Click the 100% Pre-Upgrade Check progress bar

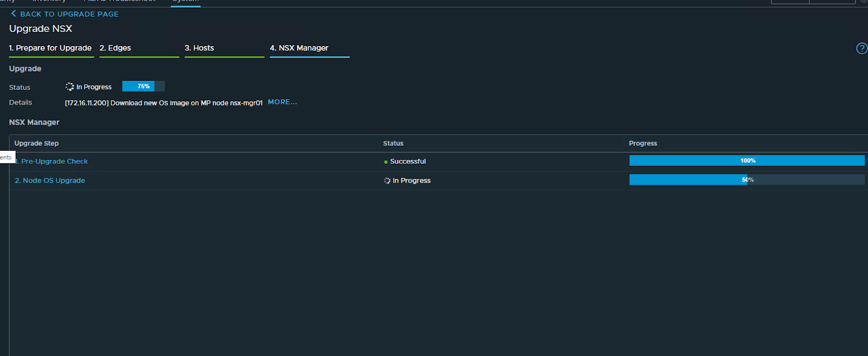pos(747,160)
